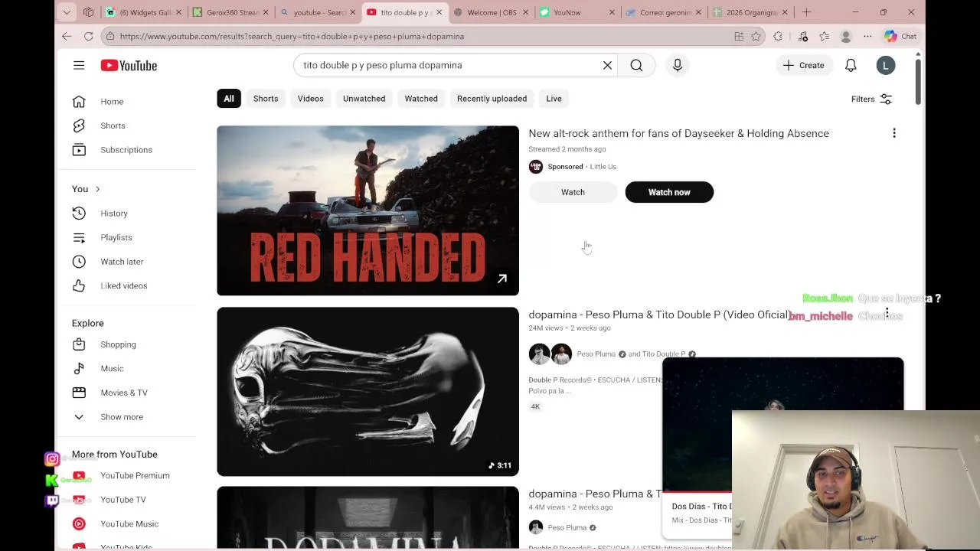Click the browser address bar URL
This screenshot has height=551, width=980.
coord(292,36)
